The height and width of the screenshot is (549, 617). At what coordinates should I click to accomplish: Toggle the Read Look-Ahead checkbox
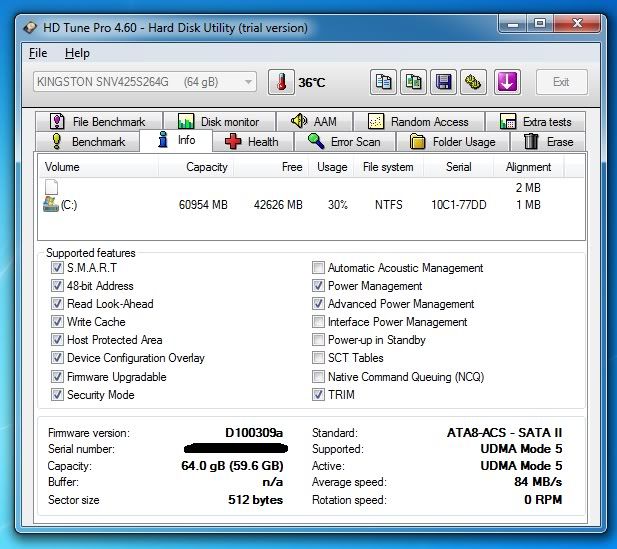(x=57, y=304)
